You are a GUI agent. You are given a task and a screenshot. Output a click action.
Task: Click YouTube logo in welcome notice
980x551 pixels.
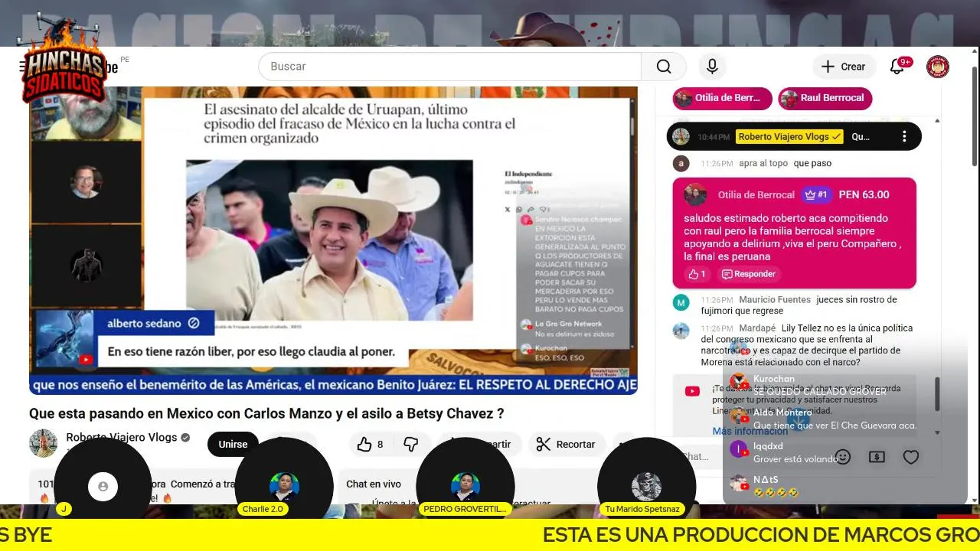[692, 391]
